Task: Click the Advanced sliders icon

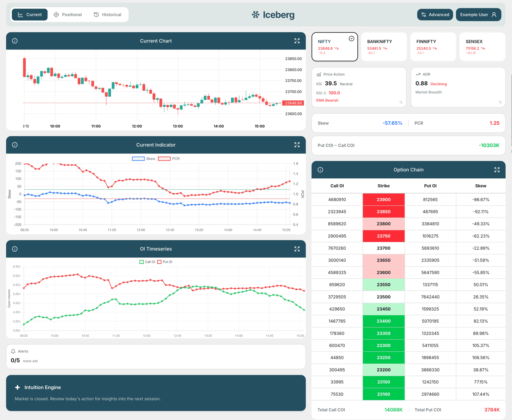Action: click(424, 15)
